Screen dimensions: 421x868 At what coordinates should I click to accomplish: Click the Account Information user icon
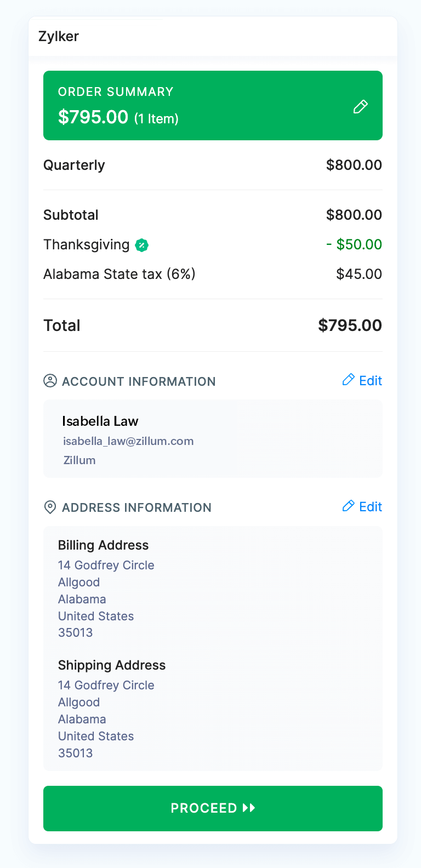[x=50, y=381]
